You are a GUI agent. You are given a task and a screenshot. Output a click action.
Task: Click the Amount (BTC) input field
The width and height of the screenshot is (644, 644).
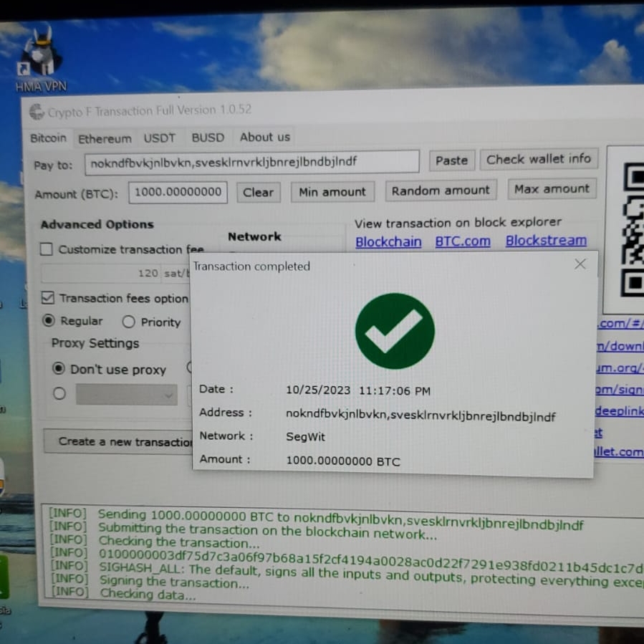coord(178,192)
